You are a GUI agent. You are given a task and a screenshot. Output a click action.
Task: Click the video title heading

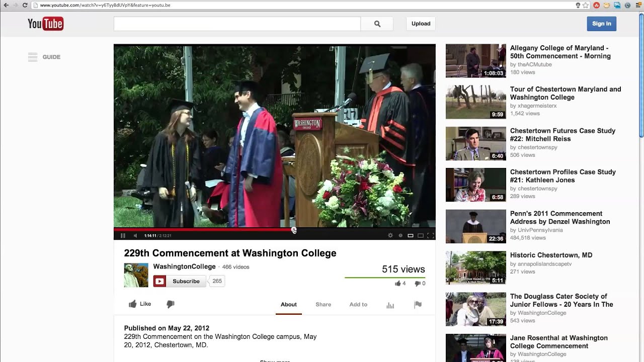pos(230,253)
